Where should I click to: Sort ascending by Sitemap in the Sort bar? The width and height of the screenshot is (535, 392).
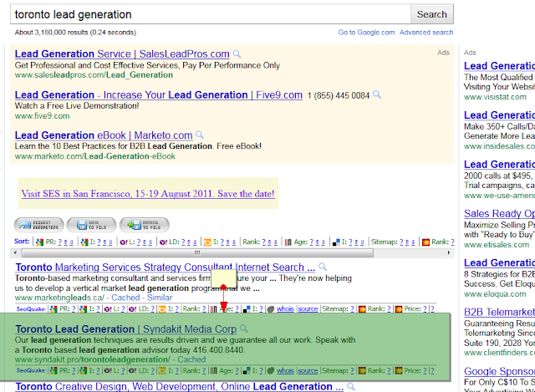tap(407, 242)
